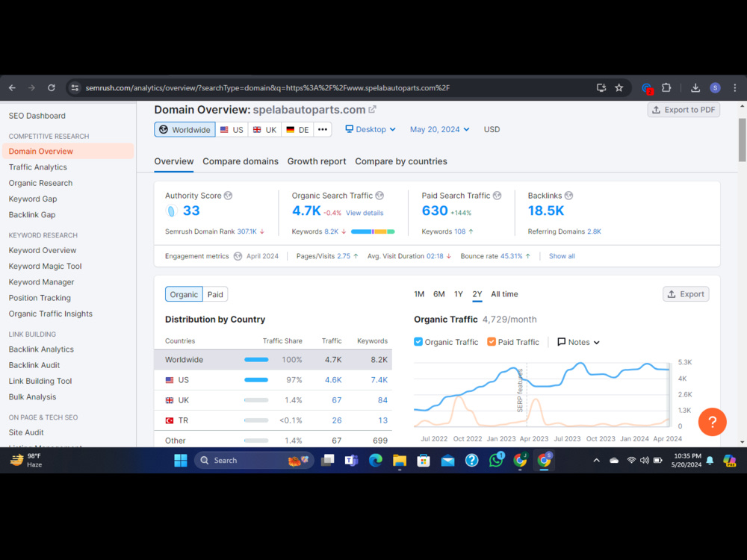The width and height of the screenshot is (747, 560).
Task: Open Microsoft Edge from the taskbar
Action: [x=376, y=461]
